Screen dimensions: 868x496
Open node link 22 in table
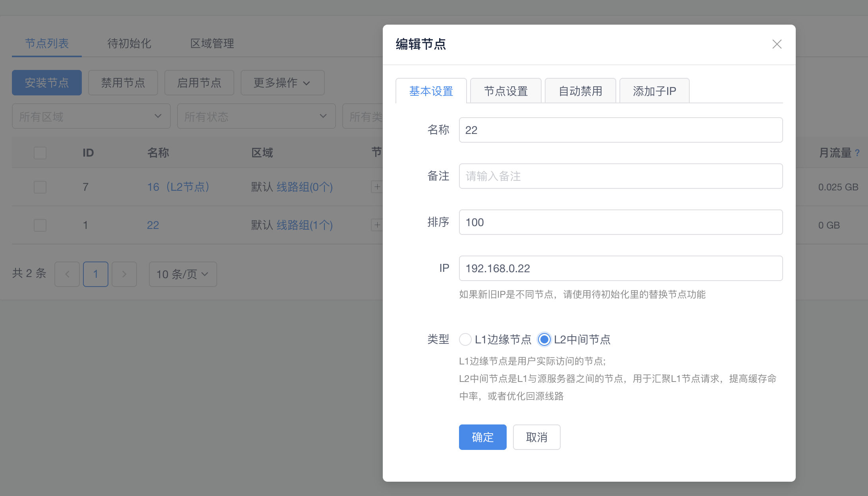pos(153,225)
